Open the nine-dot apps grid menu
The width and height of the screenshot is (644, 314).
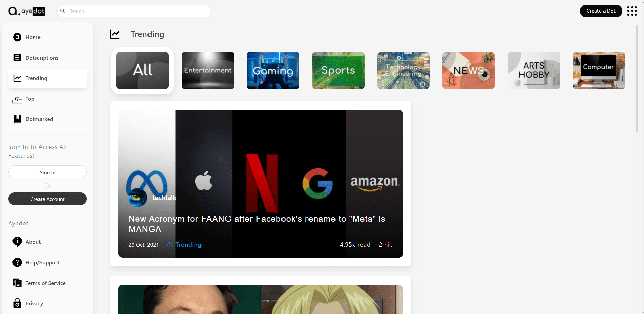tap(632, 11)
